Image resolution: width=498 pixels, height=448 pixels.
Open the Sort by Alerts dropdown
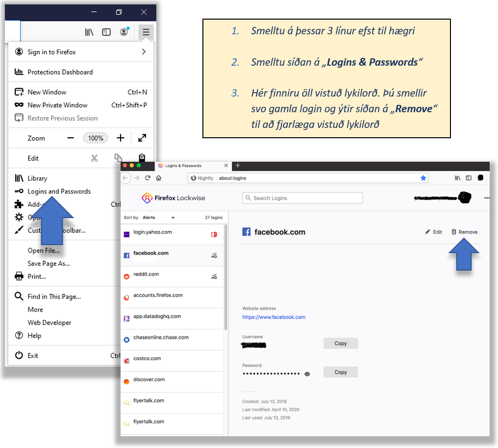158,217
